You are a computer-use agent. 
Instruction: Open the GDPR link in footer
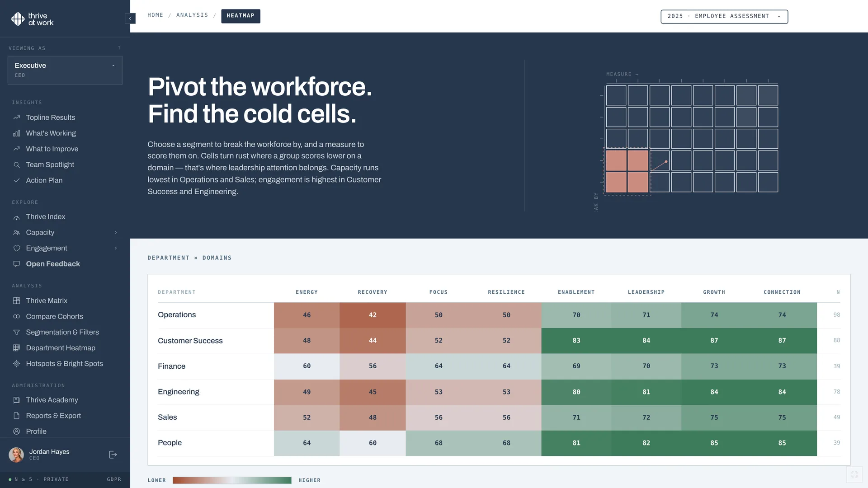click(x=114, y=479)
